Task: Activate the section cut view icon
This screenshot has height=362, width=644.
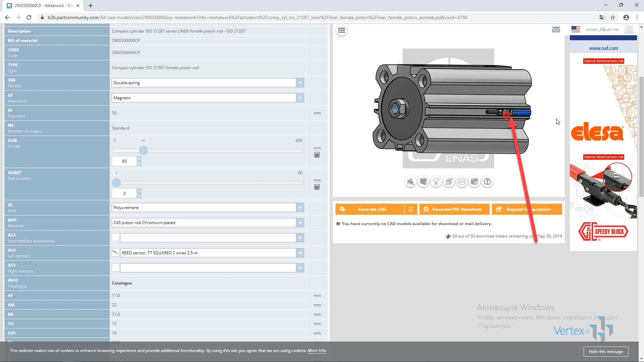Action: 423,182
